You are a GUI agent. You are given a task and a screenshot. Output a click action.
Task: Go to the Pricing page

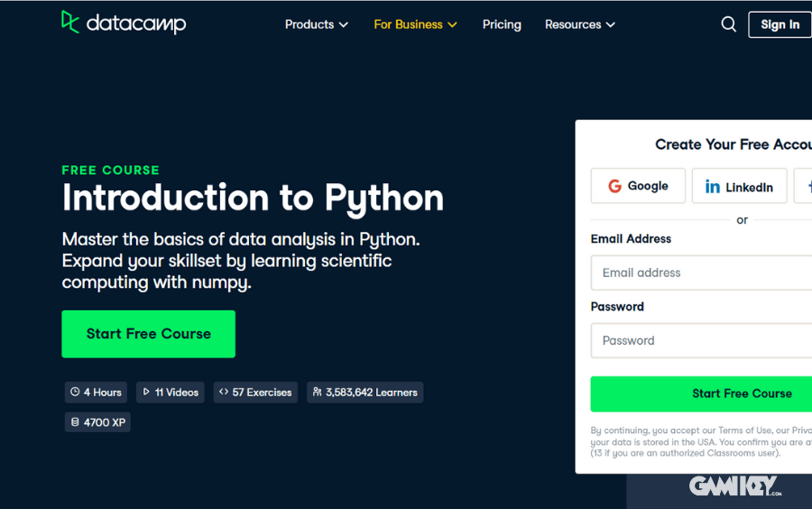(502, 24)
